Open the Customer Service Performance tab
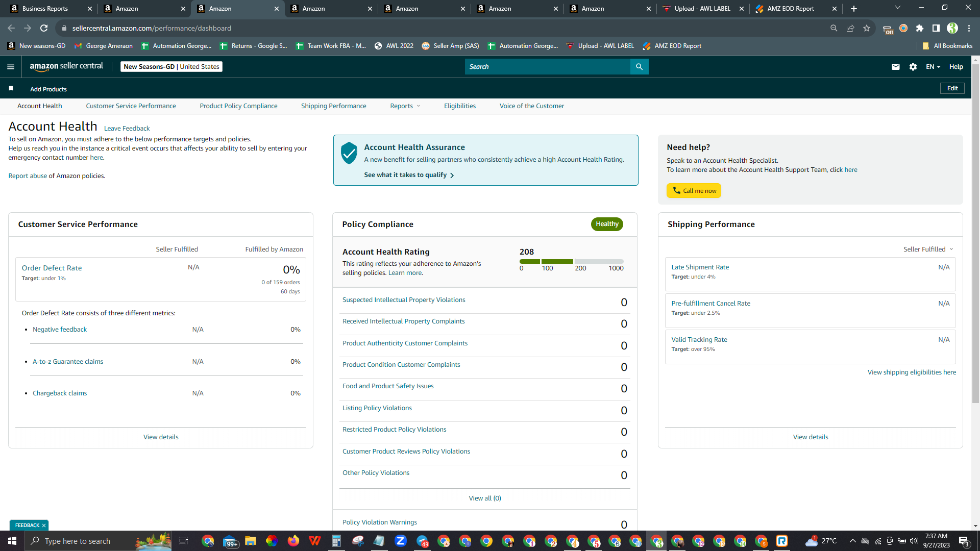This screenshot has width=980, height=551. [x=131, y=106]
